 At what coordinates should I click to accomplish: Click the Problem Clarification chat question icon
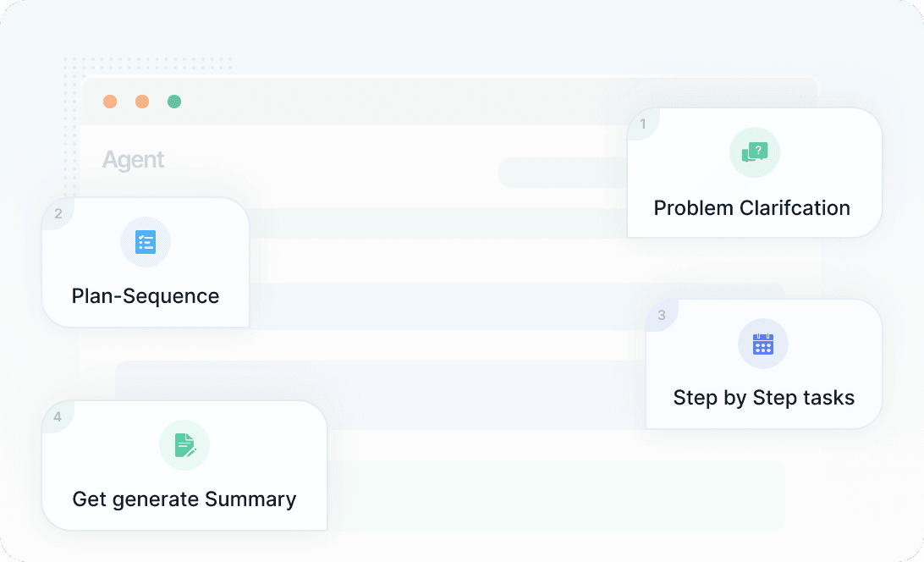point(754,152)
